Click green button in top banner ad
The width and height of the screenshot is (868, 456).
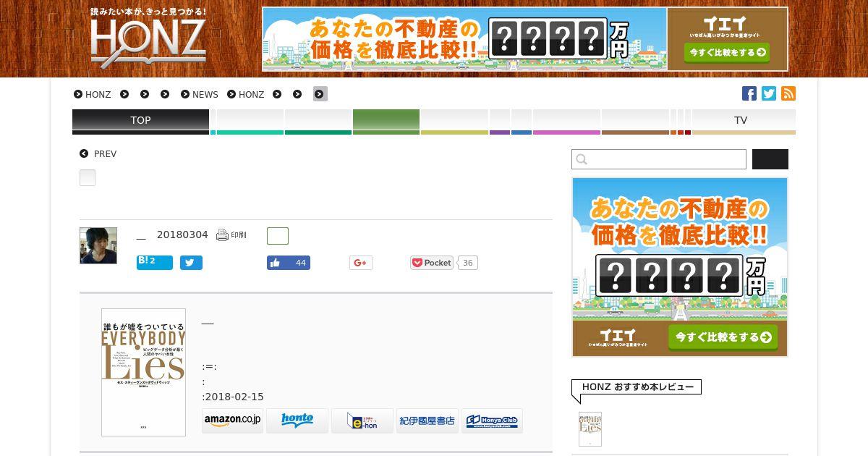coord(727,52)
